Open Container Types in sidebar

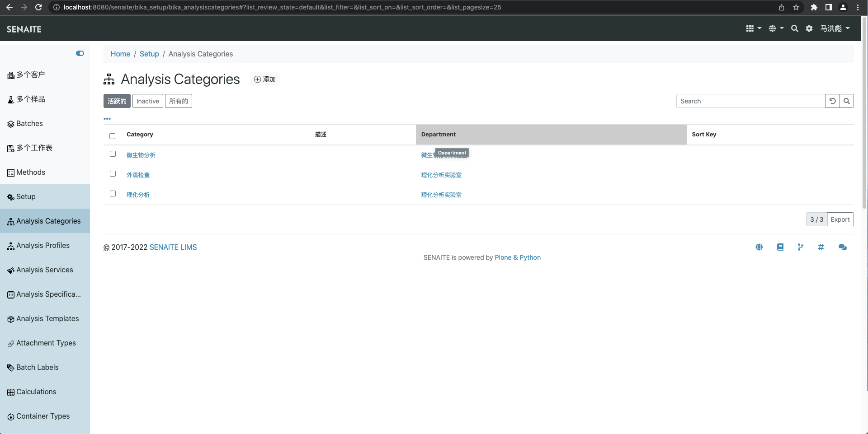(45, 416)
